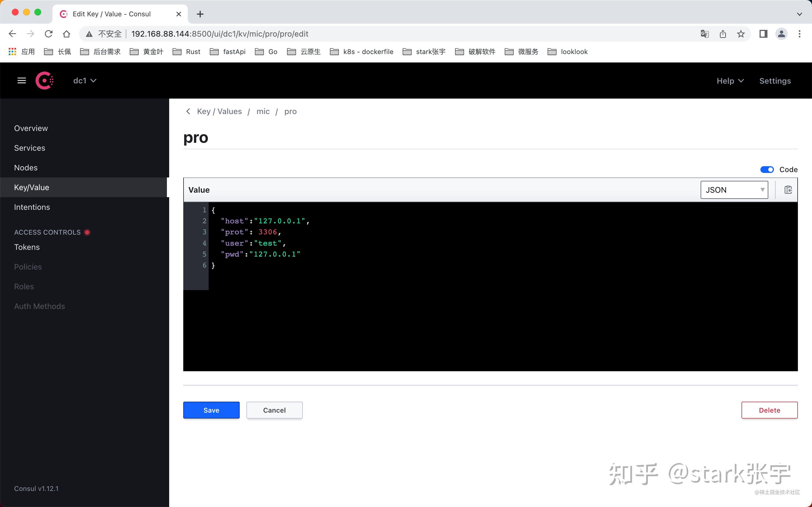Image resolution: width=812 pixels, height=507 pixels.
Task: Open the hamburger navigation menu icon
Action: [x=21, y=81]
